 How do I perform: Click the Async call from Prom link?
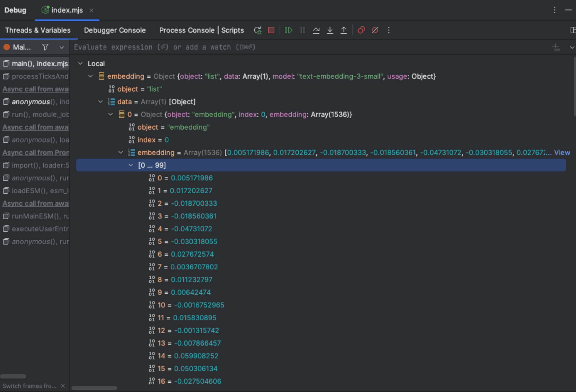tap(36, 152)
